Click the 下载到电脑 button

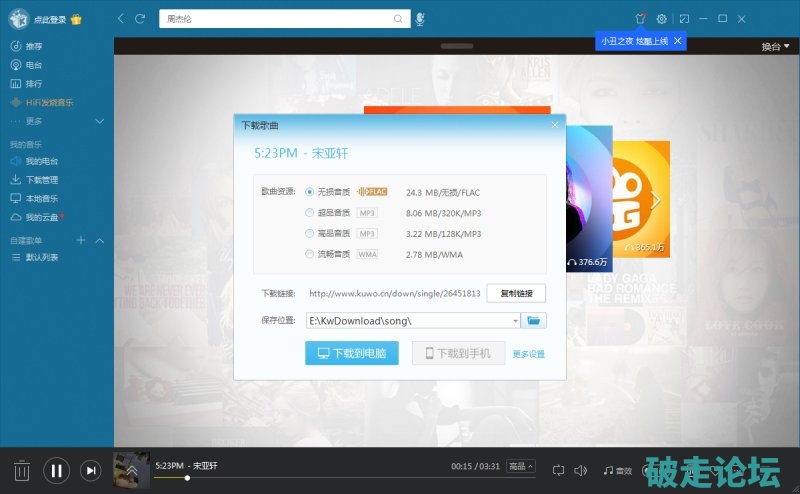click(x=351, y=353)
